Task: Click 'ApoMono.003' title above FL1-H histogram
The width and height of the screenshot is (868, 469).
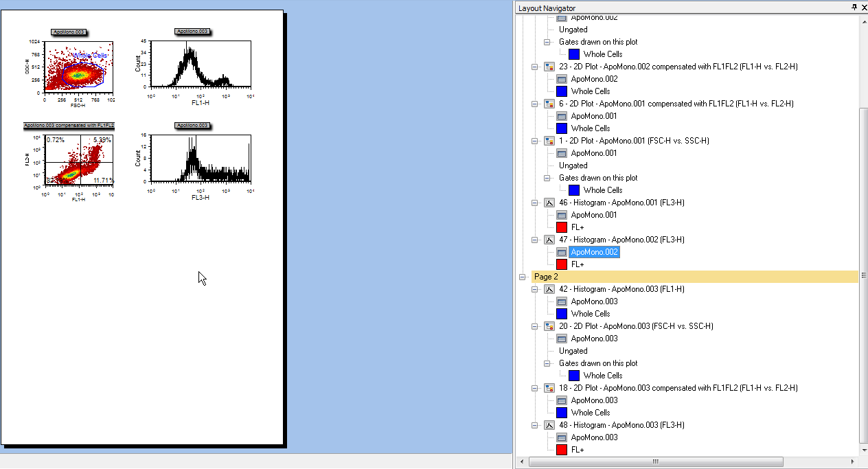Action: click(x=192, y=32)
